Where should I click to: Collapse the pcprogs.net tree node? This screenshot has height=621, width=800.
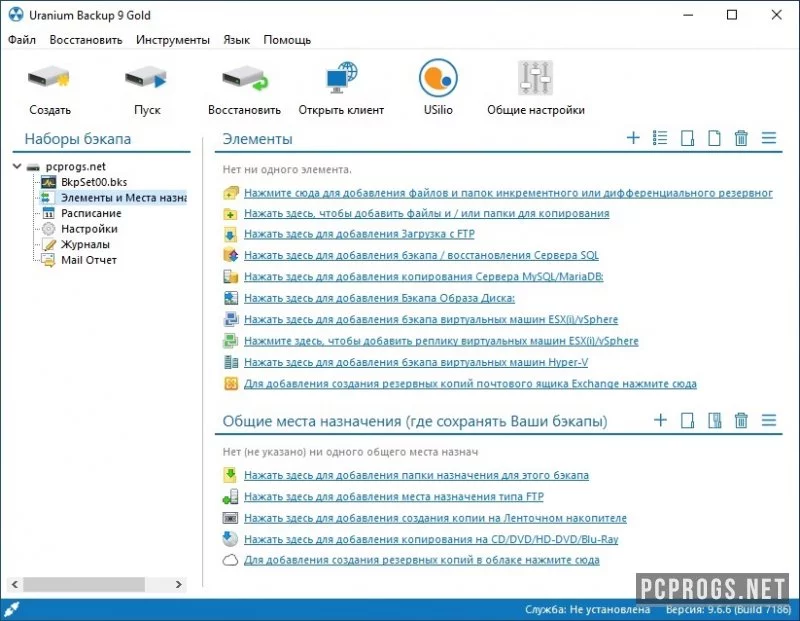tap(17, 166)
